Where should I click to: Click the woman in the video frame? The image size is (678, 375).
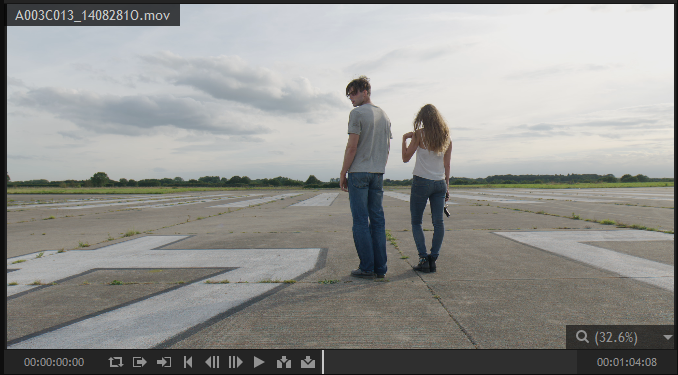point(428,186)
